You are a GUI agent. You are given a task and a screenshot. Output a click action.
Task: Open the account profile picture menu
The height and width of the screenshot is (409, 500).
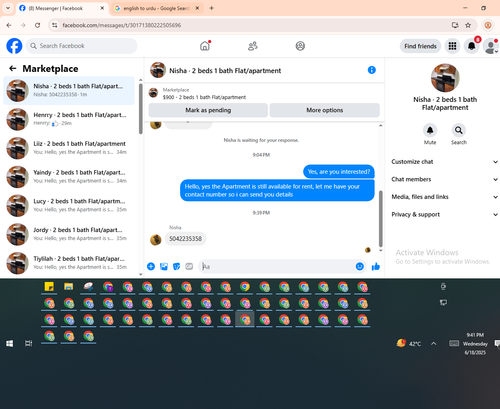[x=491, y=46]
